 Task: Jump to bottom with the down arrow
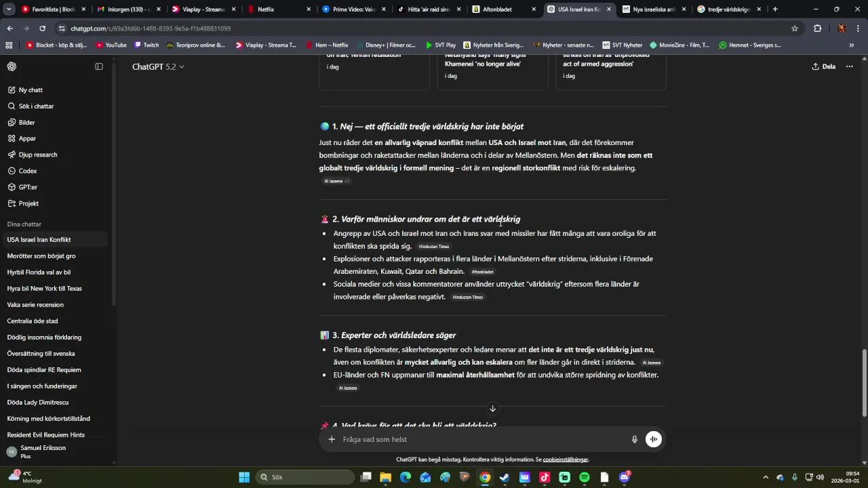click(x=493, y=409)
